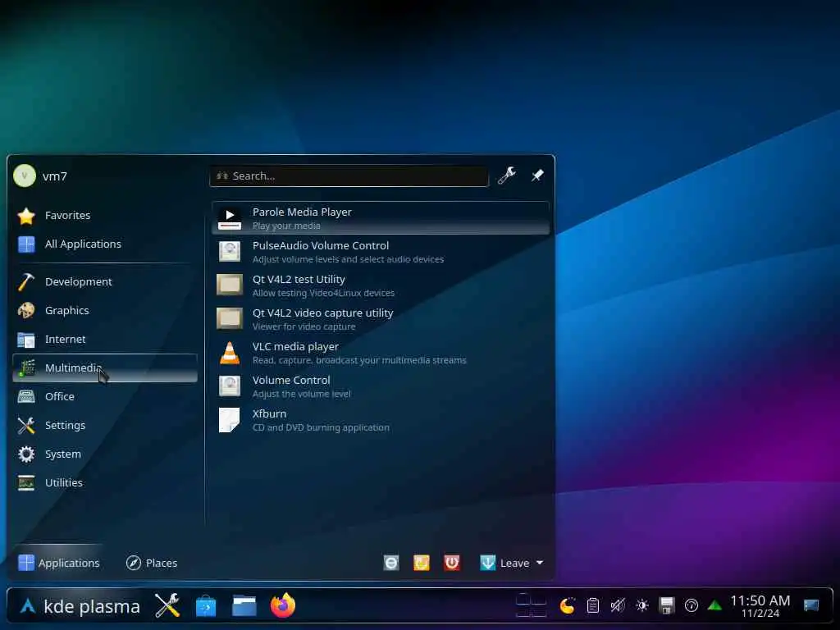The width and height of the screenshot is (840, 630).
Task: Open the file manager from the taskbar
Action: [x=244, y=606]
